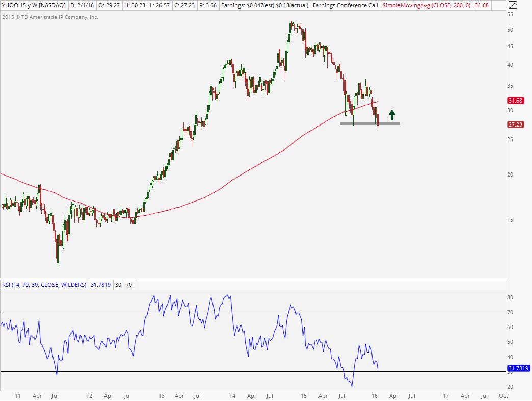Click the year 17 label on time axis

[446, 396]
